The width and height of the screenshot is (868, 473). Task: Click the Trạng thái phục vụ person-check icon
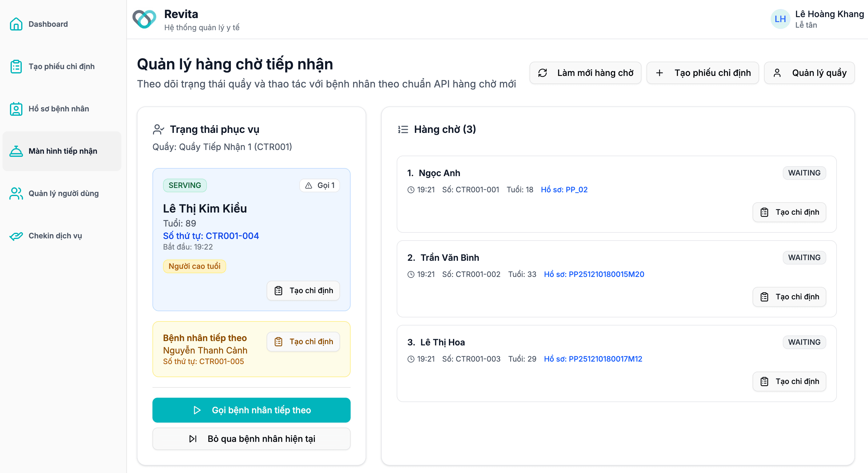coord(158,129)
